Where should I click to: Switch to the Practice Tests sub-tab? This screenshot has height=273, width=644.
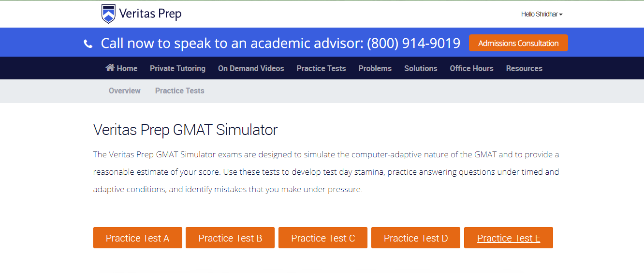pos(179,91)
